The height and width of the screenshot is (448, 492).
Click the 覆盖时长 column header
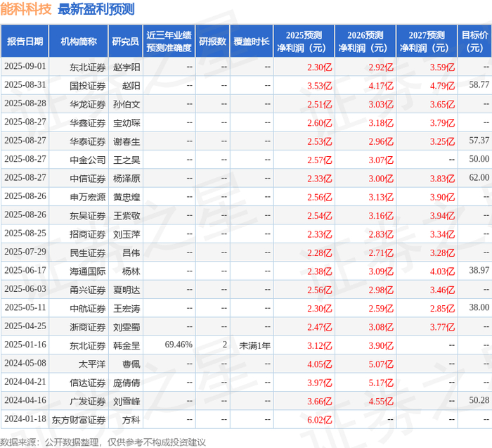click(x=252, y=41)
